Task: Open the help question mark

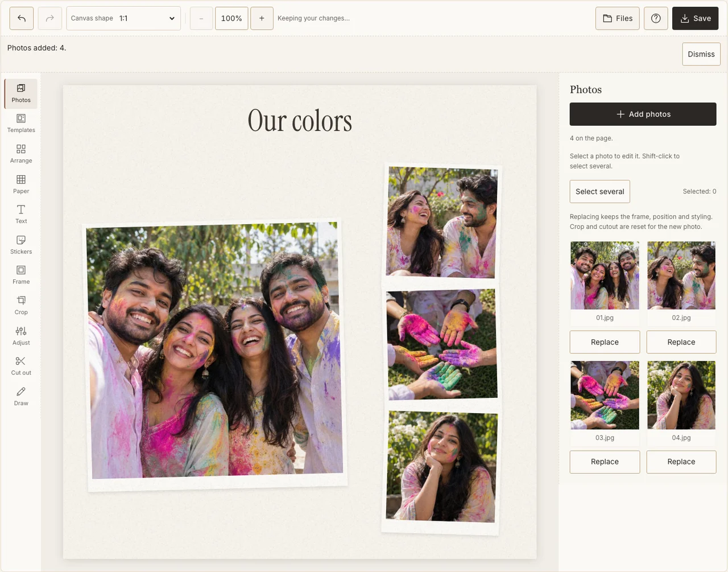Action: [x=656, y=18]
